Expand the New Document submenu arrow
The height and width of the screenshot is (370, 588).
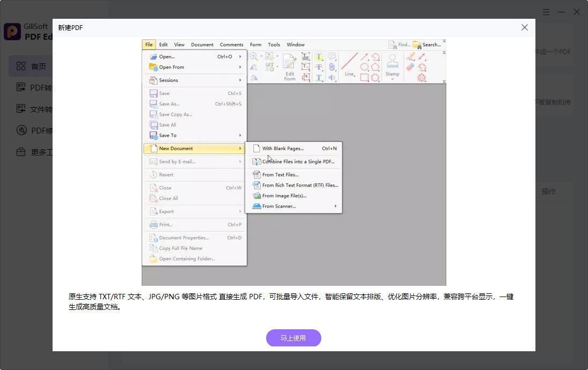(240, 149)
